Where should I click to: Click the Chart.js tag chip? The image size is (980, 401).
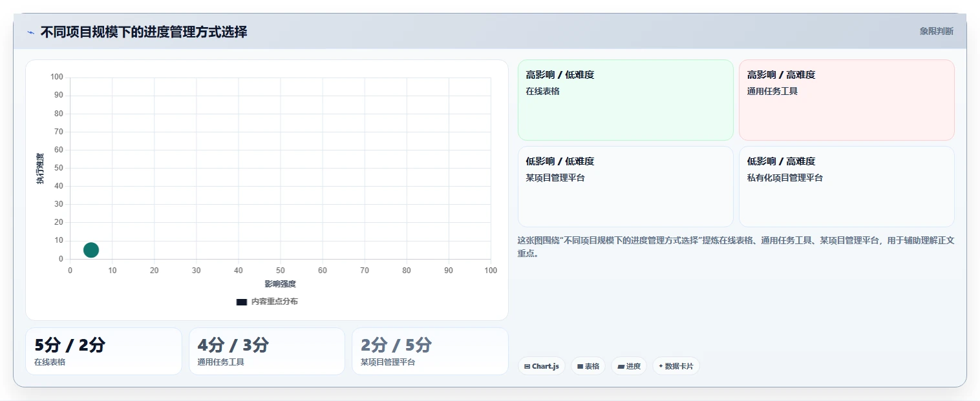click(542, 366)
